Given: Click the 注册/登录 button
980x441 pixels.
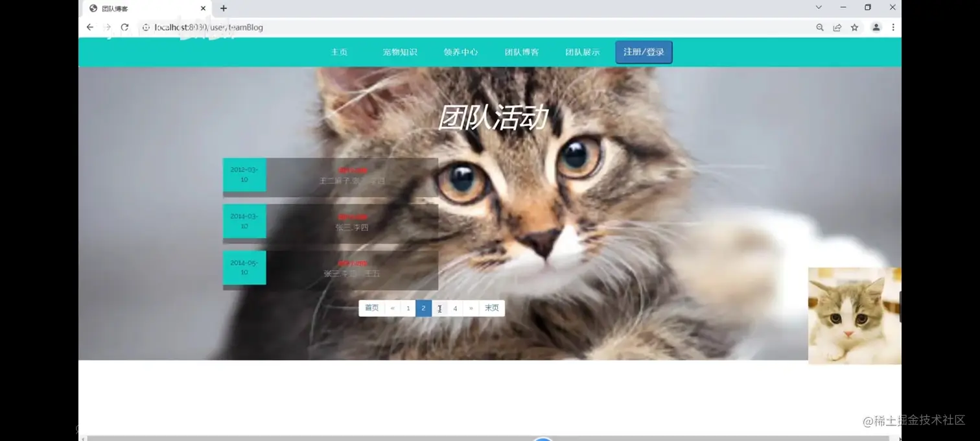Looking at the screenshot, I should [x=644, y=52].
